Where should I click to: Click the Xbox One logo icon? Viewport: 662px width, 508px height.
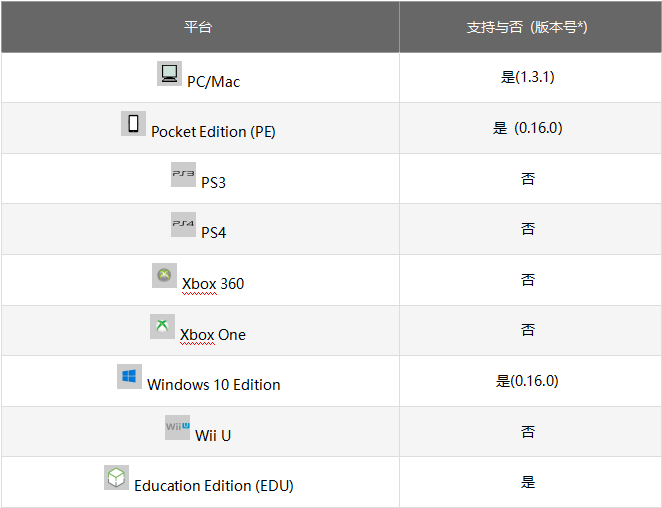(162, 326)
